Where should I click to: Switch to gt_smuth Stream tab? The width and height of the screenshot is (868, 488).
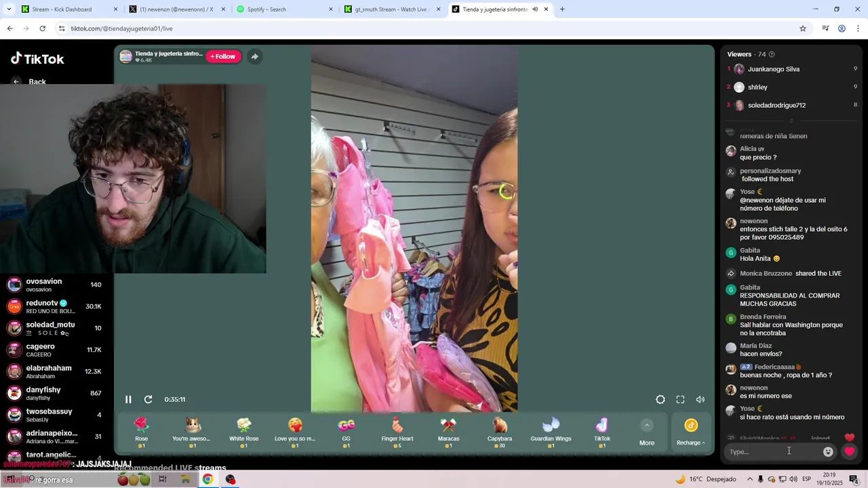tap(391, 9)
